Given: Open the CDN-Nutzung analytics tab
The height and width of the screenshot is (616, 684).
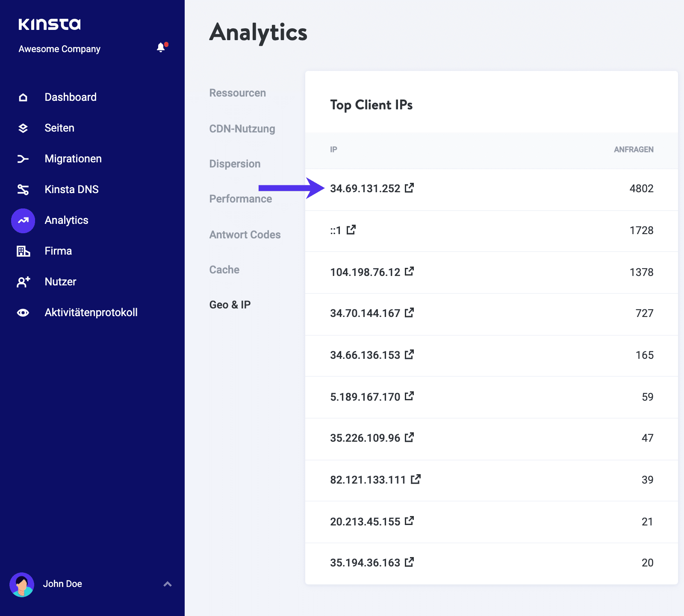Looking at the screenshot, I should pyautogui.click(x=242, y=129).
